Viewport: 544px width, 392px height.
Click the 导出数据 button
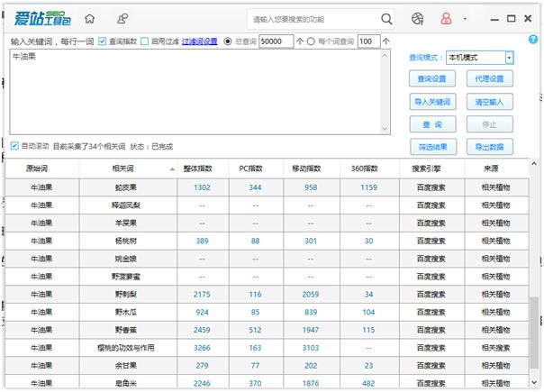489,147
